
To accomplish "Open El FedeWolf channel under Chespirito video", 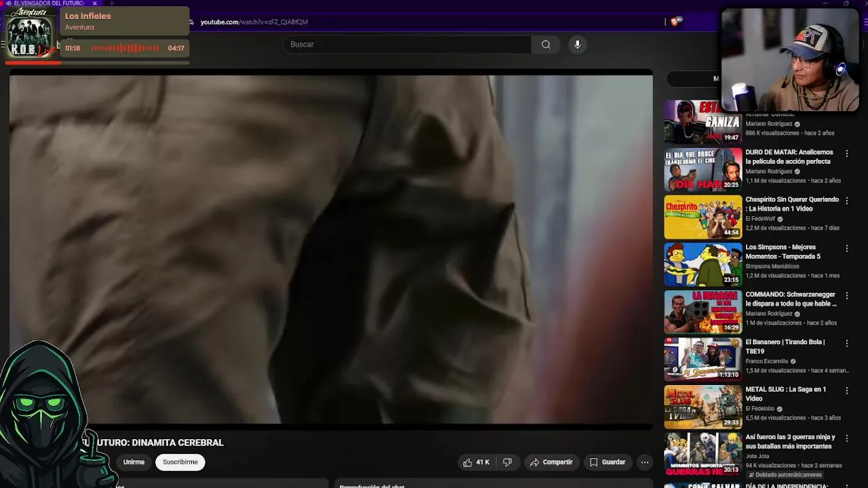I will [x=760, y=219].
